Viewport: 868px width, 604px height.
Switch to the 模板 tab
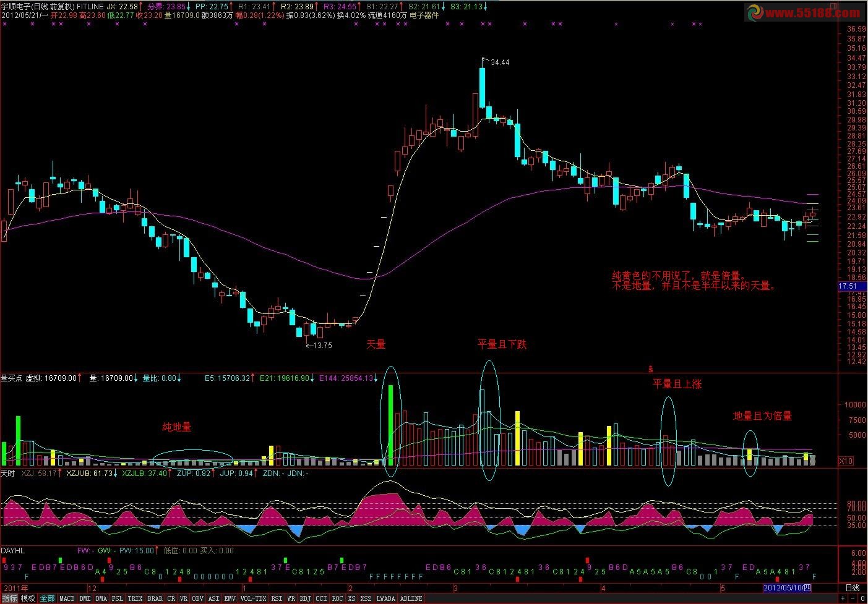[28, 598]
